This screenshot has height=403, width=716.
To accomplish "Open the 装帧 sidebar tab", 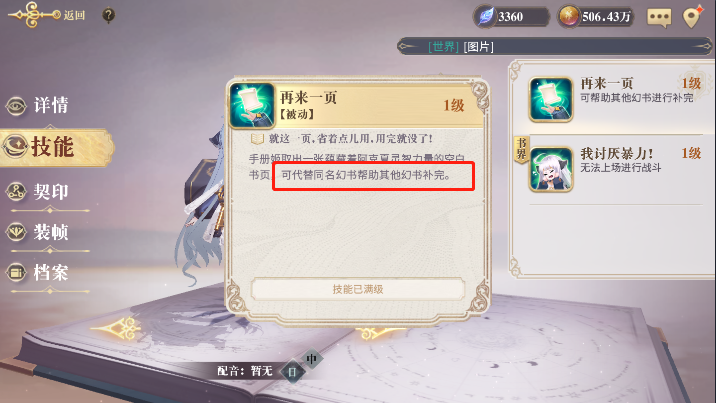I will [38, 232].
